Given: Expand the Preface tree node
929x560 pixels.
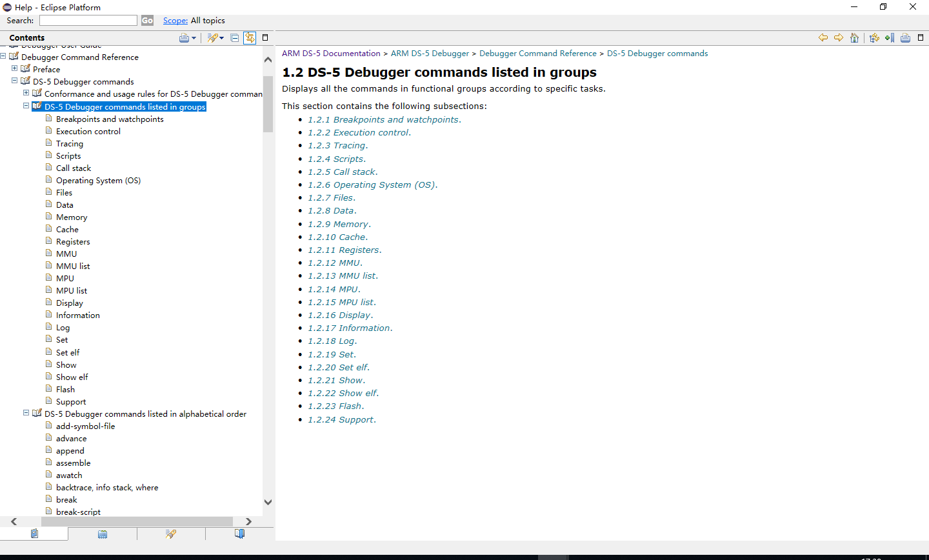Looking at the screenshot, I should (15, 69).
